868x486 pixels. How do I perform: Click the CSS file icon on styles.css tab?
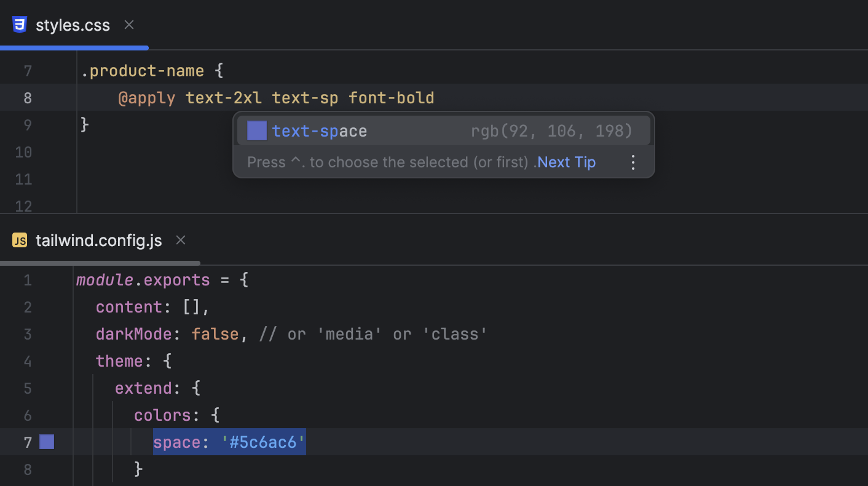19,25
